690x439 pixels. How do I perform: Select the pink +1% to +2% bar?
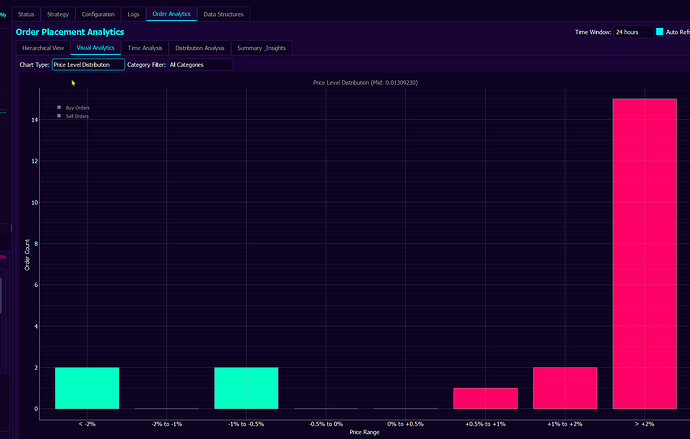coord(565,388)
